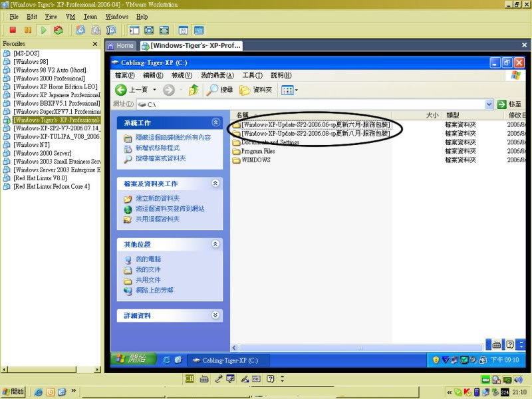Open the address bar dropdown arrow
Screen dimensions: 532x399
(x=489, y=104)
